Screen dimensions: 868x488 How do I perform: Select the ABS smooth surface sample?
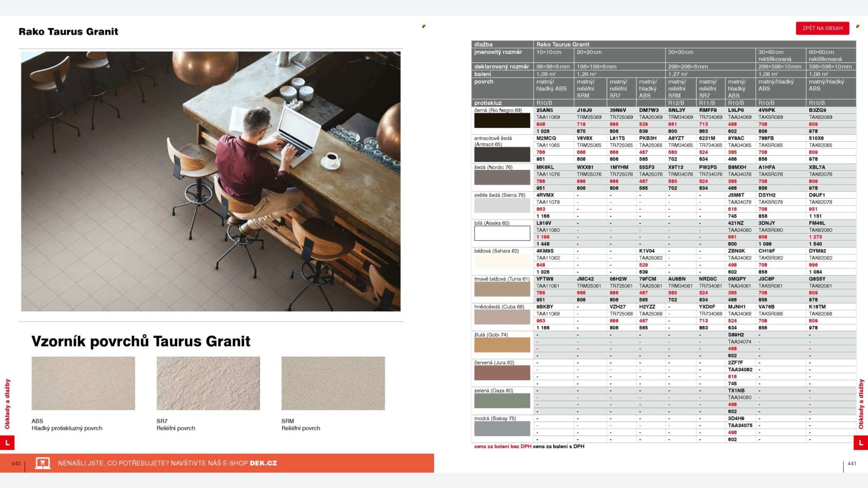coord(83,383)
